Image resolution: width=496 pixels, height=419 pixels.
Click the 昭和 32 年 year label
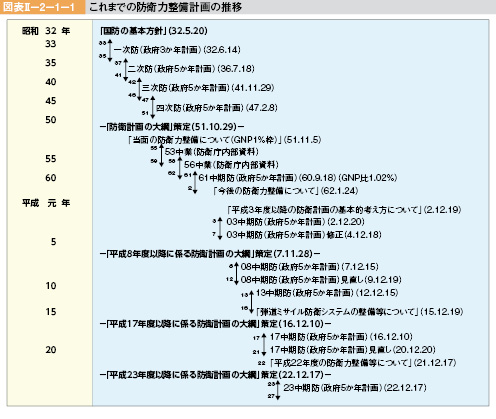pos(46,31)
